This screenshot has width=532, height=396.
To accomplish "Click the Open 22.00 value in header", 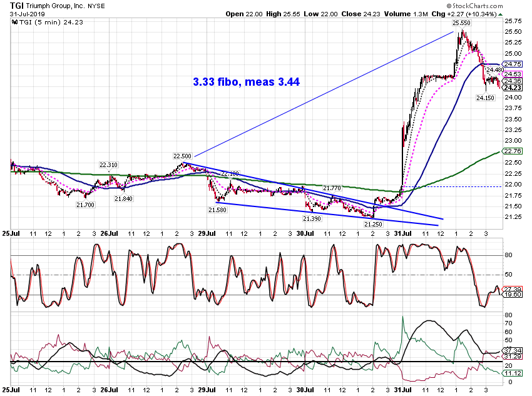I will [x=244, y=14].
